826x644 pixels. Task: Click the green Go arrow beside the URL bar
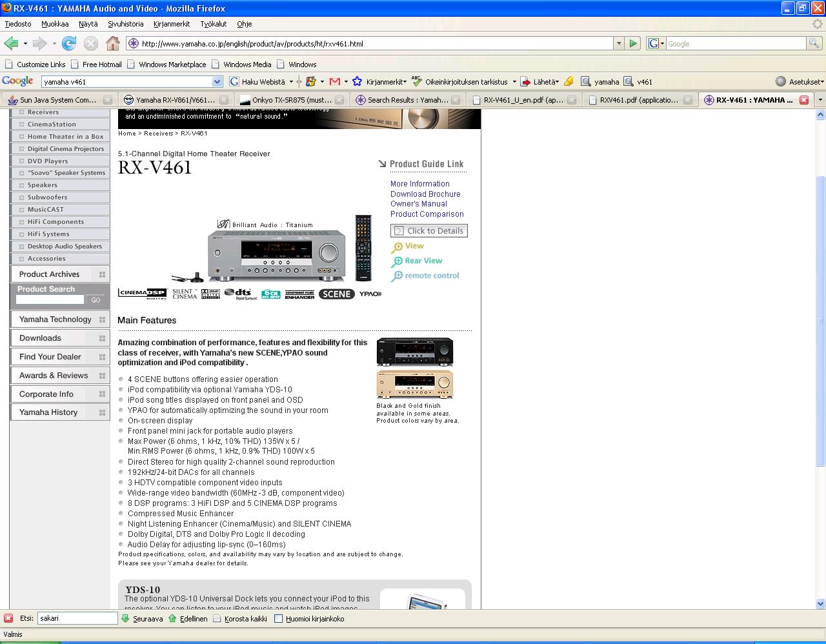tap(633, 43)
